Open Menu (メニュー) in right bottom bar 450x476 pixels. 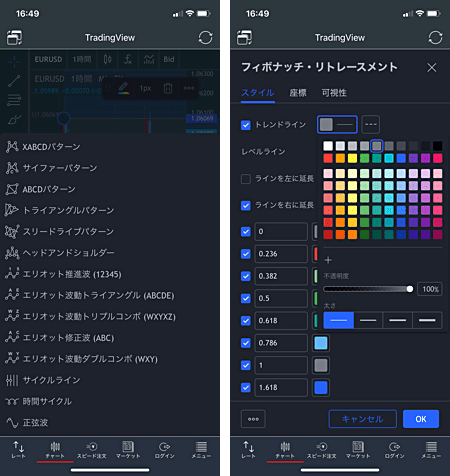431,450
